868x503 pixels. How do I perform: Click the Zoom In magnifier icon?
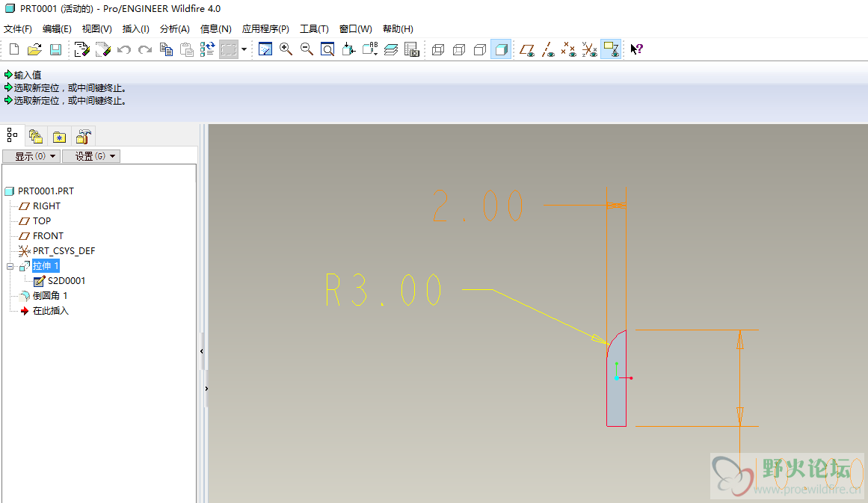click(x=286, y=50)
